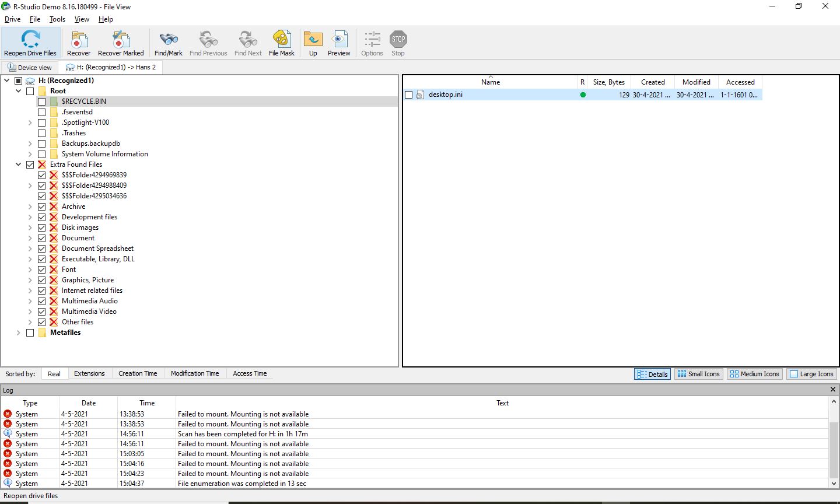Switch to Small Icons view
The width and height of the screenshot is (840, 504).
699,374
